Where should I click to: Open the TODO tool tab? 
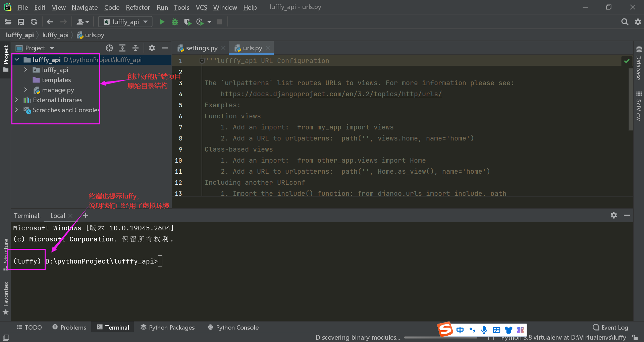[x=30, y=327]
